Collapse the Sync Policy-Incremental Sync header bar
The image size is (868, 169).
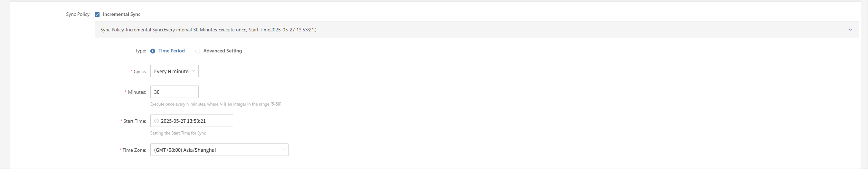[477, 30]
